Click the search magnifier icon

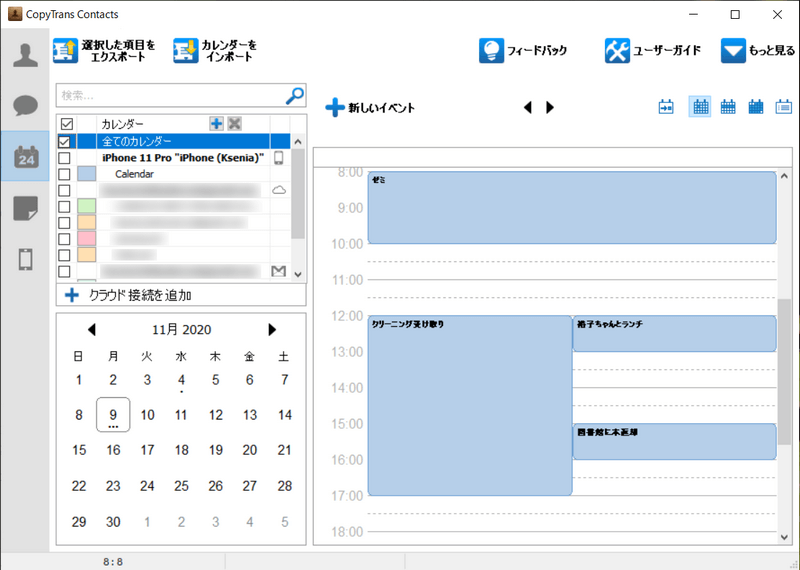(294, 95)
